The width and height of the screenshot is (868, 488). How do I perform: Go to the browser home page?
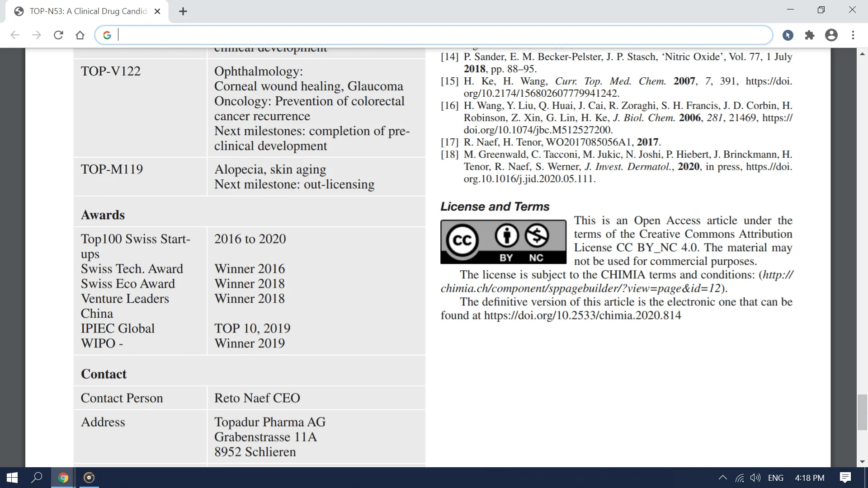80,35
